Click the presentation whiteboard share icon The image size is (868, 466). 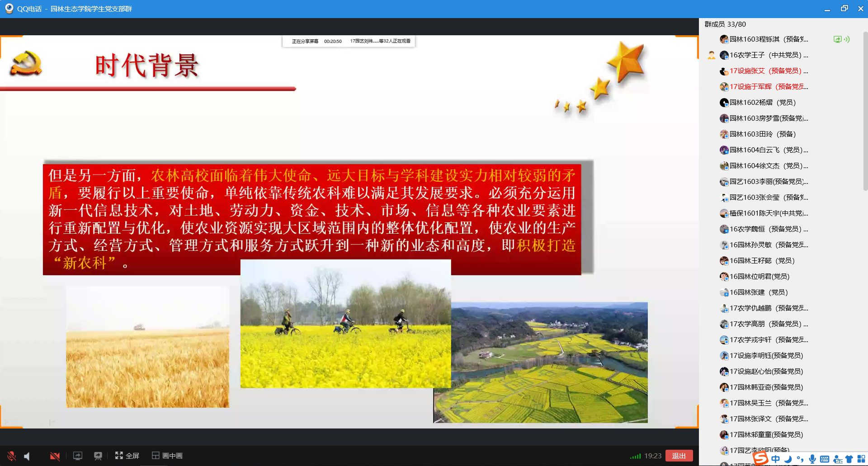click(x=98, y=456)
